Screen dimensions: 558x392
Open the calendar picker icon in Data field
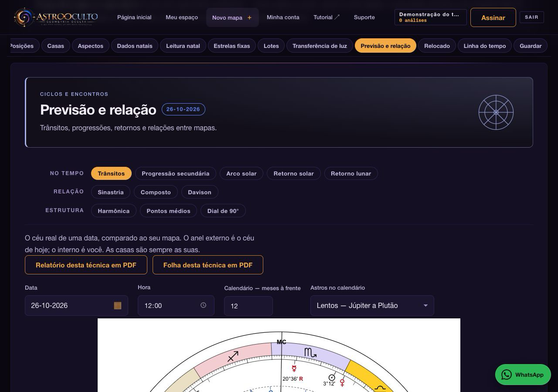click(117, 305)
